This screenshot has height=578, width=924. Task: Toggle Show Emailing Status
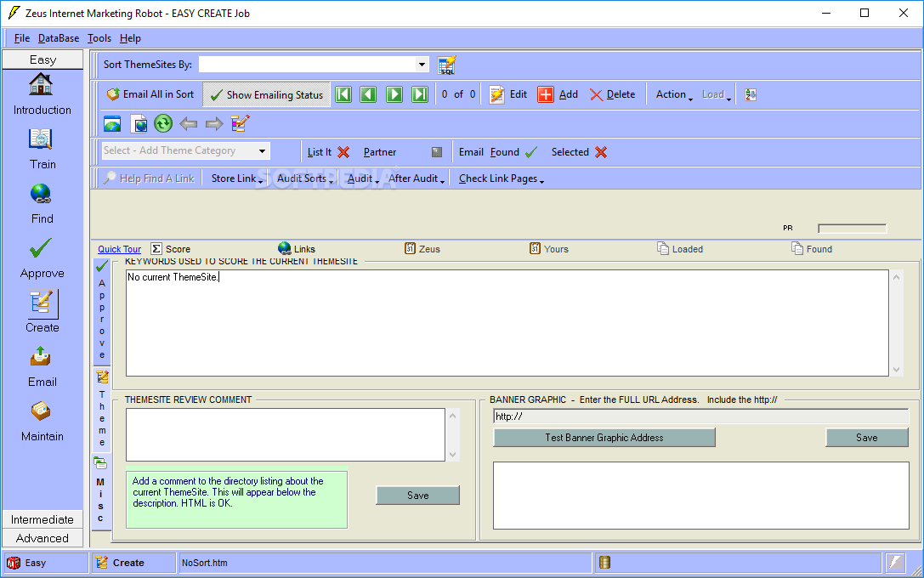[x=266, y=94]
